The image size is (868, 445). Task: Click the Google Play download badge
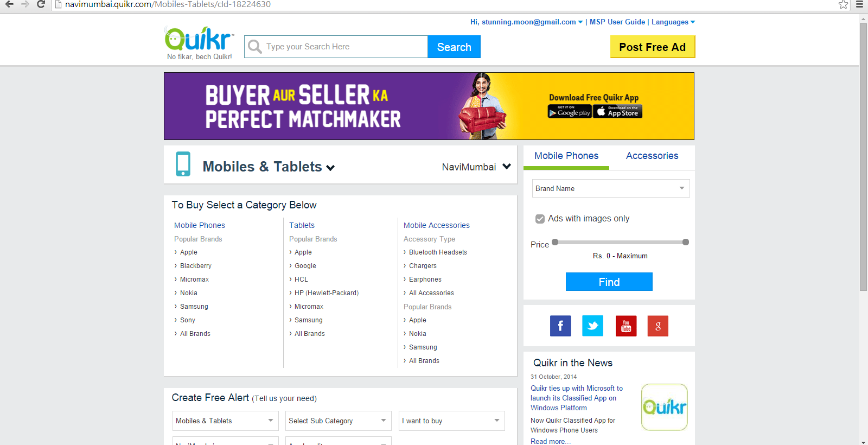pos(570,111)
